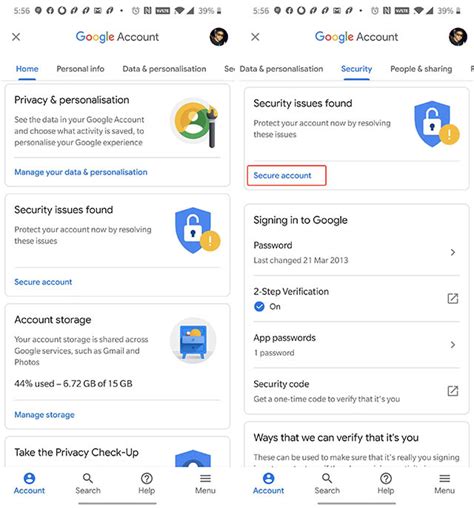The height and width of the screenshot is (508, 474).
Task: Expand the Password row chevron
Action: (453, 252)
